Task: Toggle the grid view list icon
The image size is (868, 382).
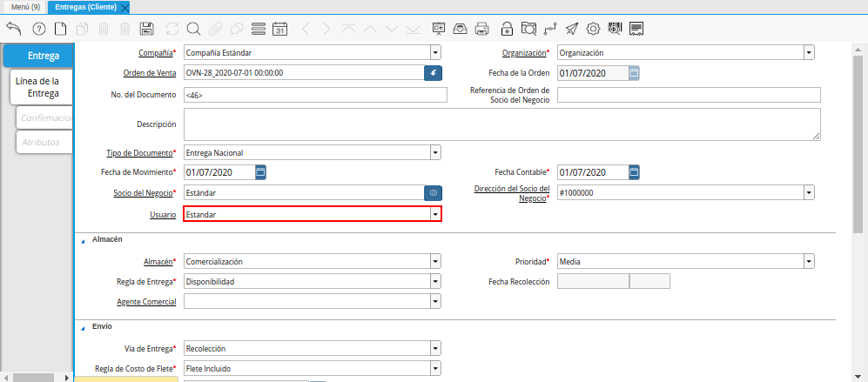Action: [x=258, y=29]
